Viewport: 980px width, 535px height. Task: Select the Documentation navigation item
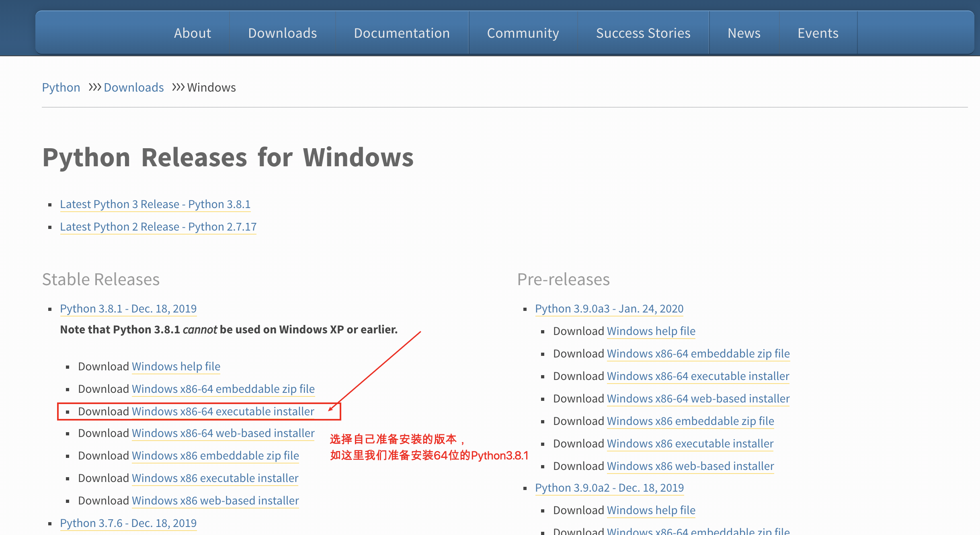coord(402,33)
